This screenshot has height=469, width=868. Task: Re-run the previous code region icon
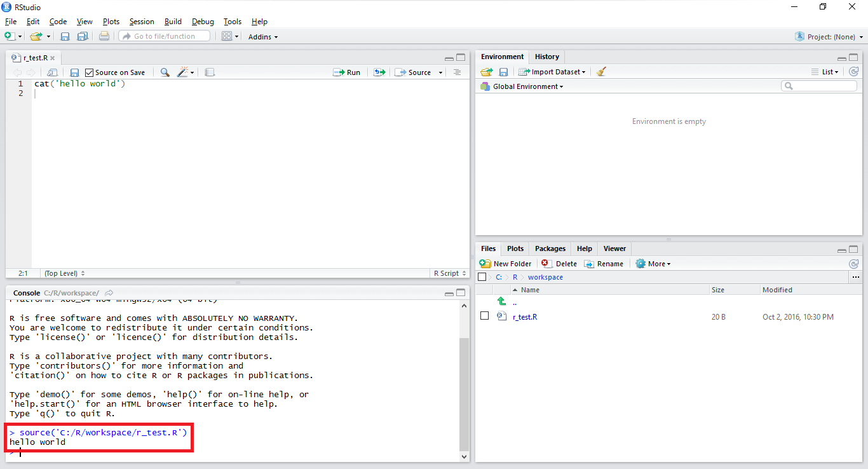(379, 72)
